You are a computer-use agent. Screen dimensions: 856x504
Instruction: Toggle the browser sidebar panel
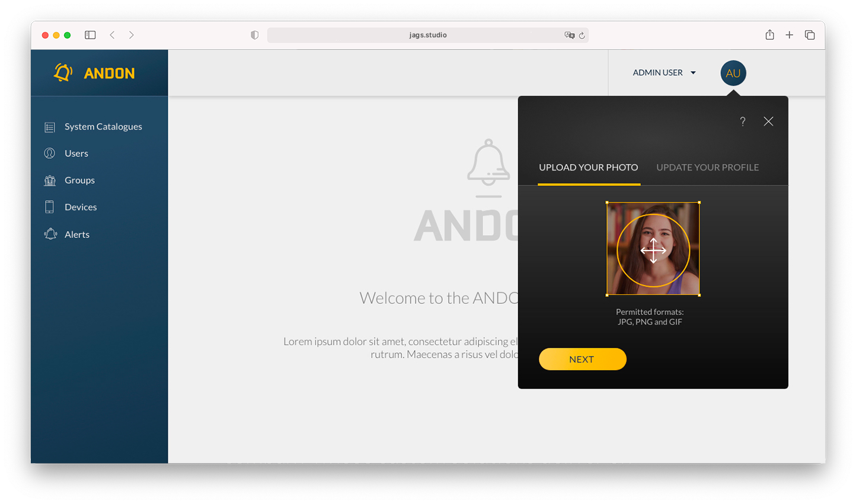90,35
